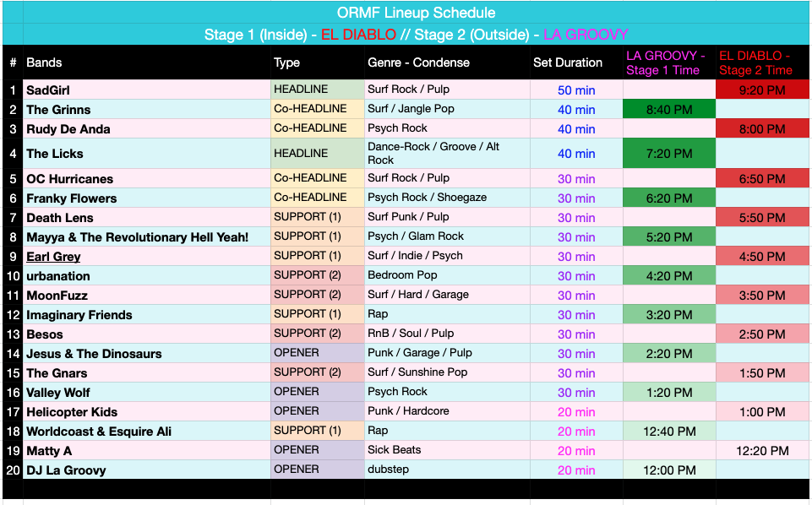Select the 'Matty A' band cell
This screenshot has width=812, height=505.
[x=147, y=451]
